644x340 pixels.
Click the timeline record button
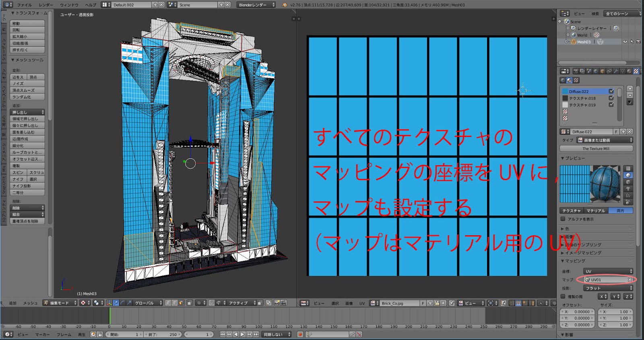tap(300, 334)
